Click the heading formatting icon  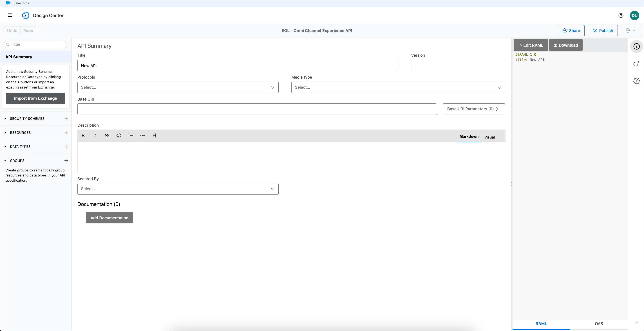coord(154,135)
